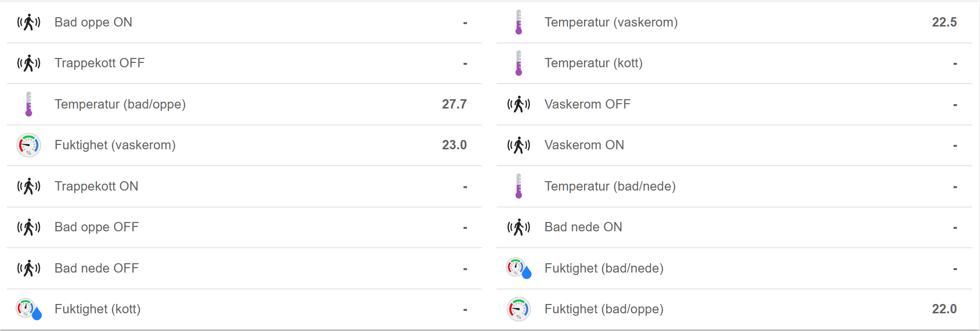The width and height of the screenshot is (980, 331).
Task: Click thermometer icon for Temperatur (bad/oppe)
Action: [x=28, y=104]
